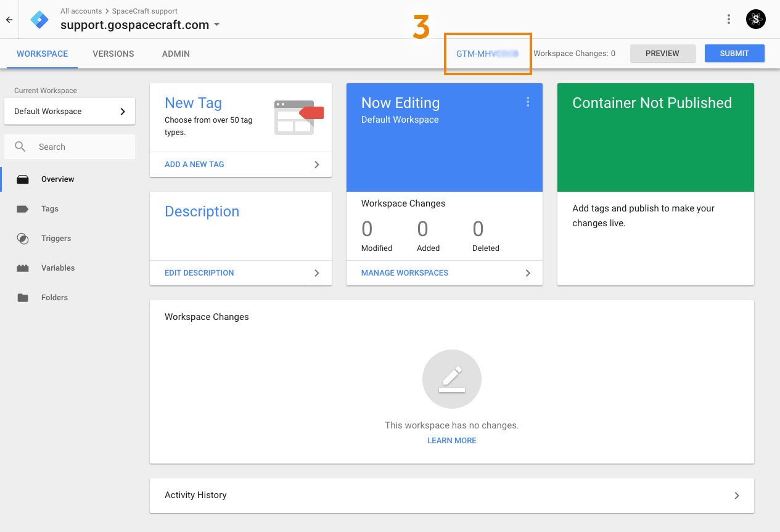Click the Now Editing heading

(400, 103)
